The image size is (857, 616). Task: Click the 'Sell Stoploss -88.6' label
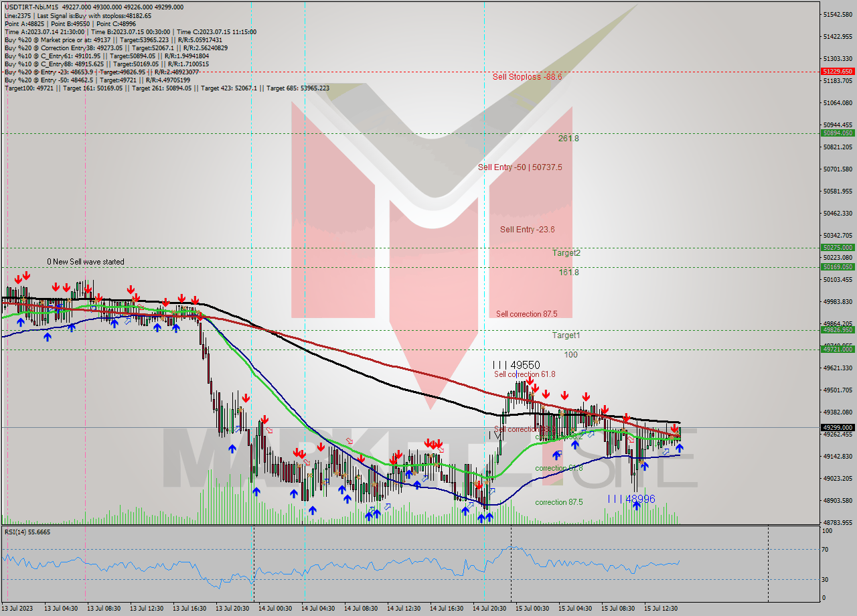click(x=527, y=77)
